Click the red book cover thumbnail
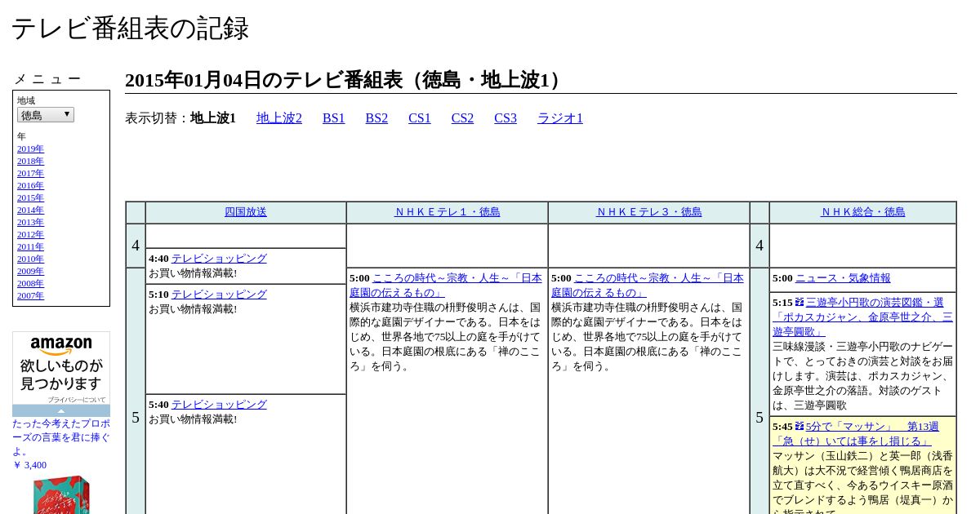Image resolution: width=980 pixels, height=514 pixels. [x=61, y=494]
